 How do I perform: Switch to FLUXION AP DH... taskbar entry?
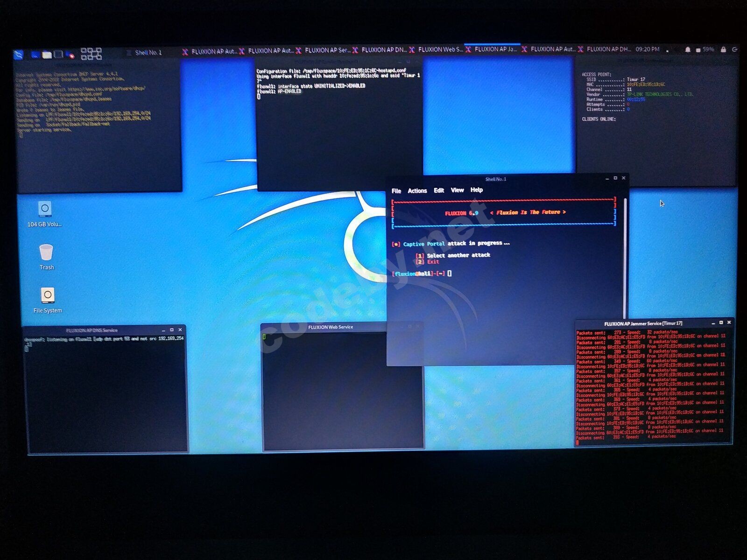click(605, 49)
